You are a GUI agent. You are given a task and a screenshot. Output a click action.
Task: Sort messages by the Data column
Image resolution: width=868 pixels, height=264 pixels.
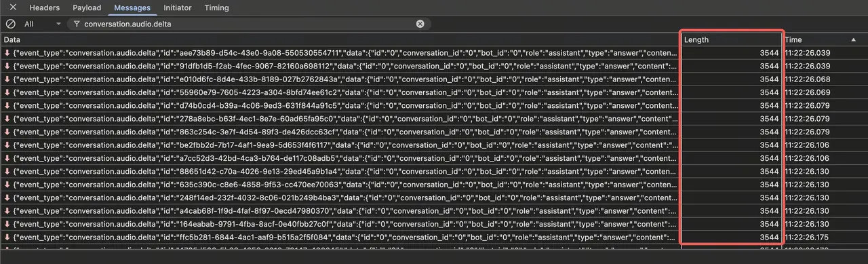[x=340, y=40]
